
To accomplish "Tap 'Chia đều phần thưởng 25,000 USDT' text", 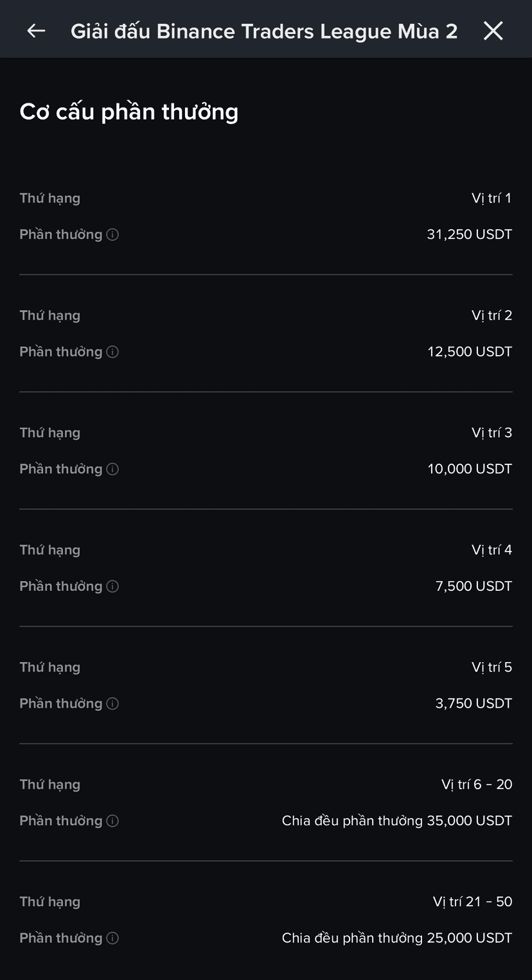I will click(x=396, y=938).
